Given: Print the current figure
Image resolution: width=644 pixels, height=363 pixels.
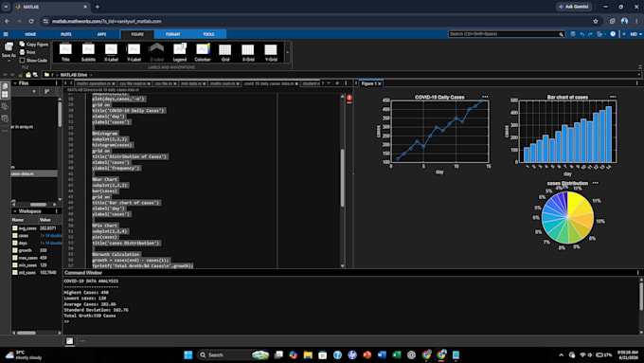Looking at the screenshot, I should pos(27,52).
